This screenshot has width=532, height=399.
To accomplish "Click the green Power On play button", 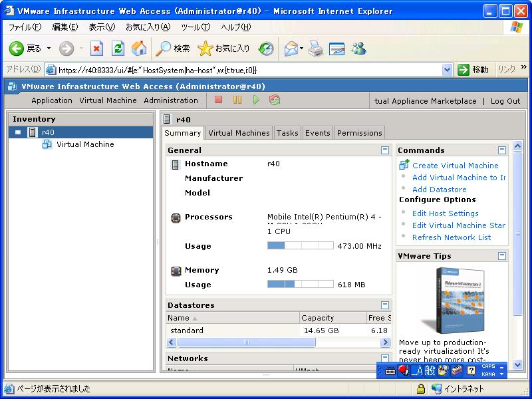I will point(256,100).
